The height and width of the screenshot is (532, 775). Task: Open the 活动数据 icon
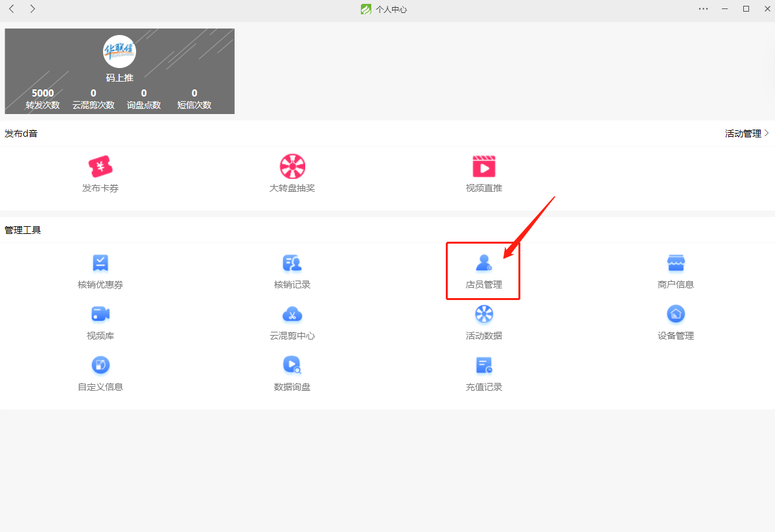click(x=484, y=314)
